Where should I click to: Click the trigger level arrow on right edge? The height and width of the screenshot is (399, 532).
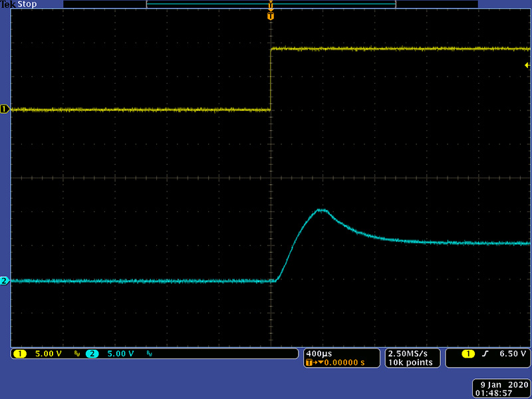[527, 65]
